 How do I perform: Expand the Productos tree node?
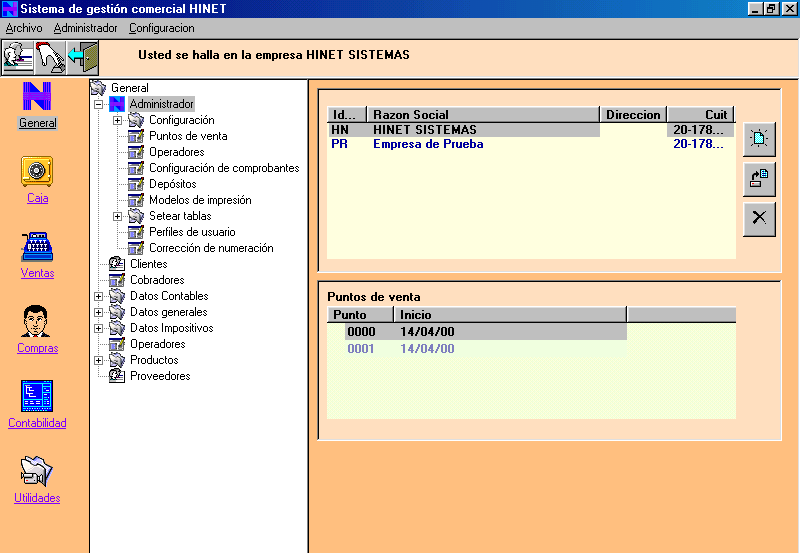click(x=98, y=360)
